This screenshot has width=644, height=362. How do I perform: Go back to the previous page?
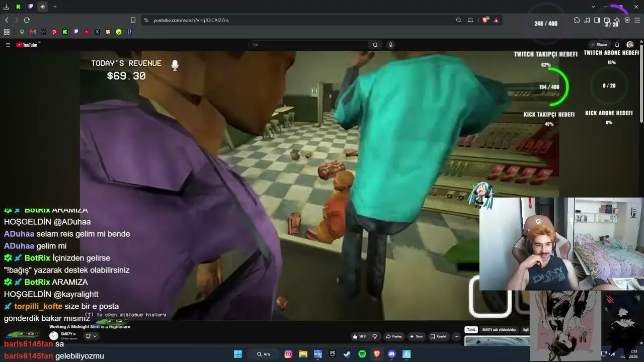coord(7,20)
